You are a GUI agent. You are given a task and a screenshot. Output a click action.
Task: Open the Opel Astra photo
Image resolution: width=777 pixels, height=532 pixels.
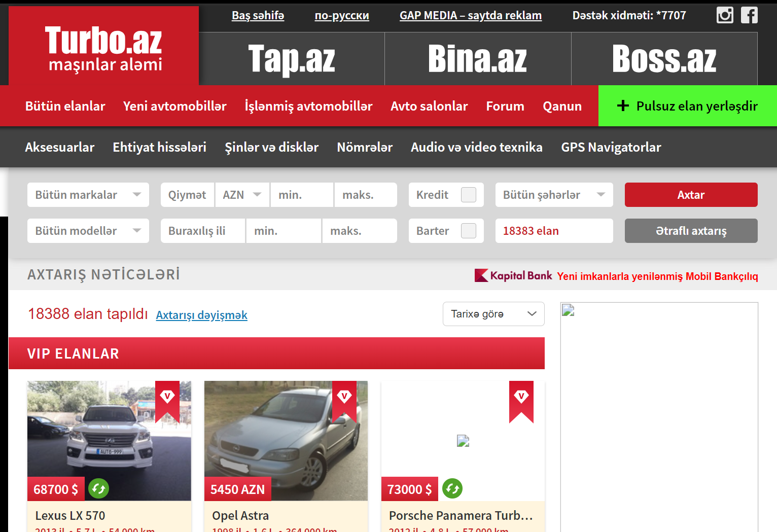coord(286,441)
